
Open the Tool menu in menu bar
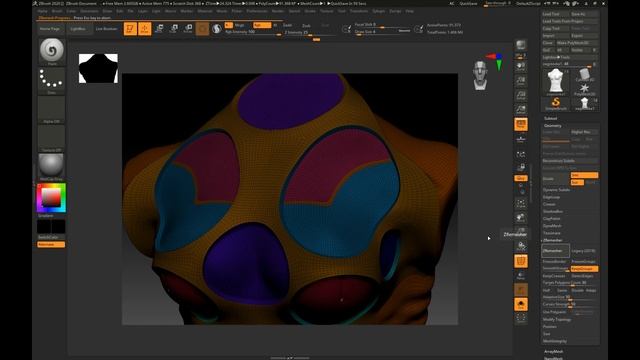[341, 11]
